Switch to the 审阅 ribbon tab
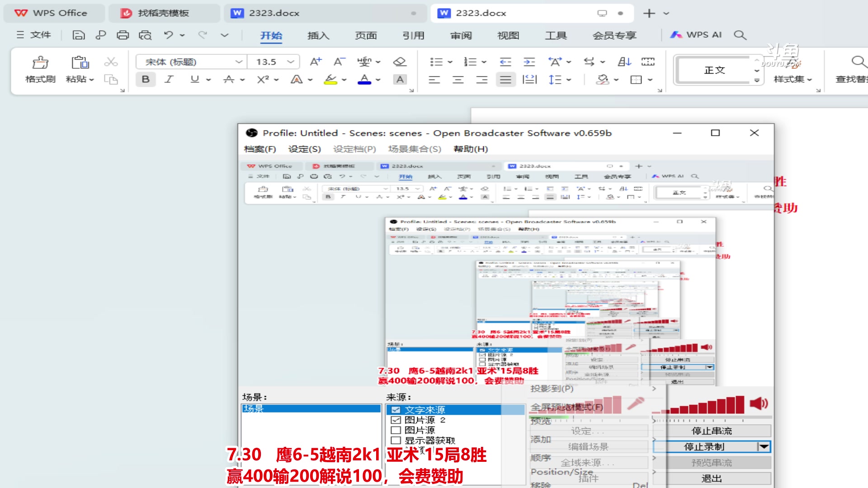 (x=461, y=35)
